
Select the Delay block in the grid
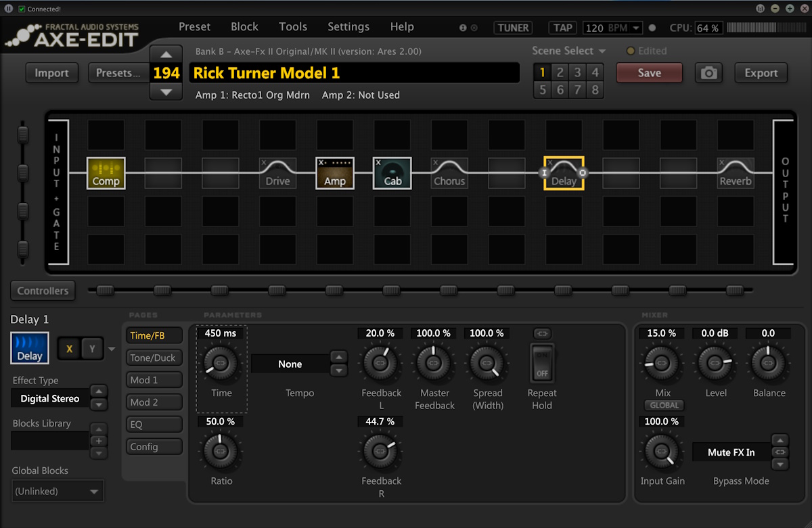564,173
